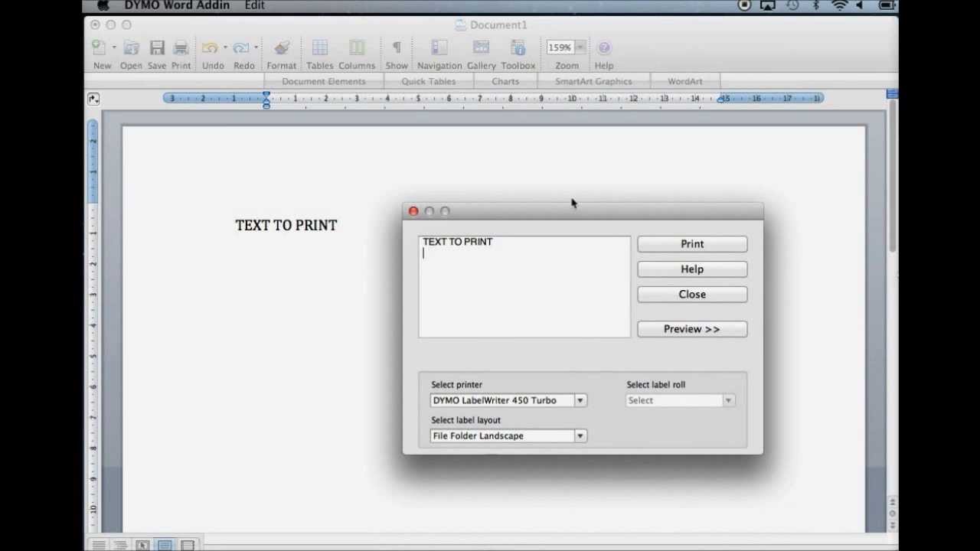Click the purple Help question-mark icon

(x=603, y=47)
